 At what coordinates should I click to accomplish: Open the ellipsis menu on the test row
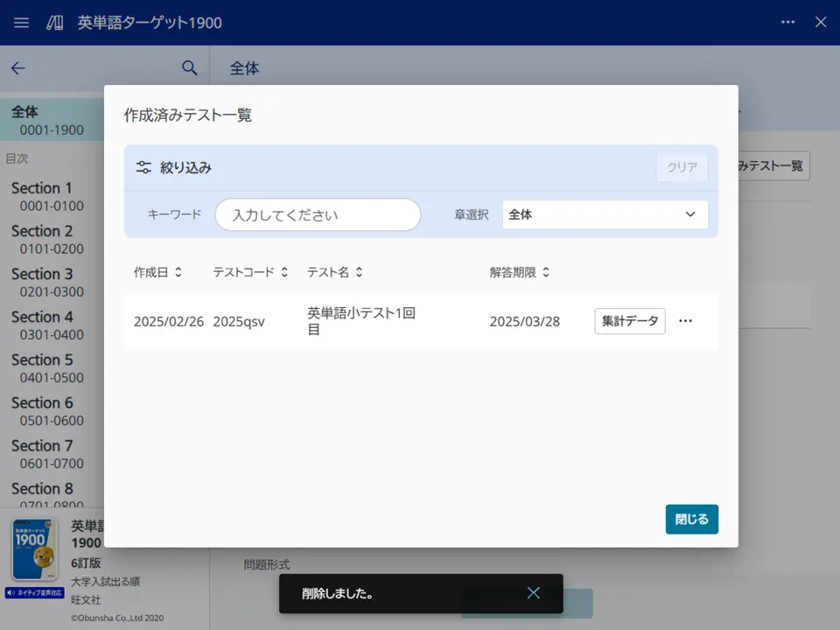(685, 321)
